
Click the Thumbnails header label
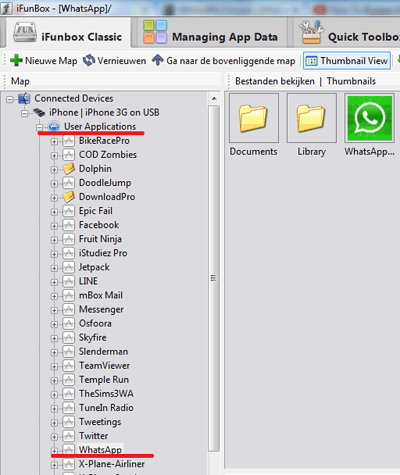coord(351,81)
